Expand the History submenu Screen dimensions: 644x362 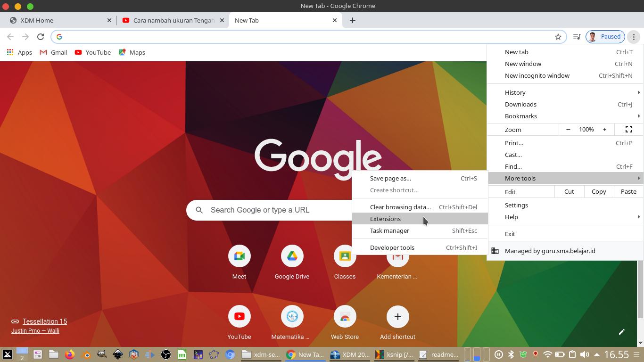pos(565,92)
